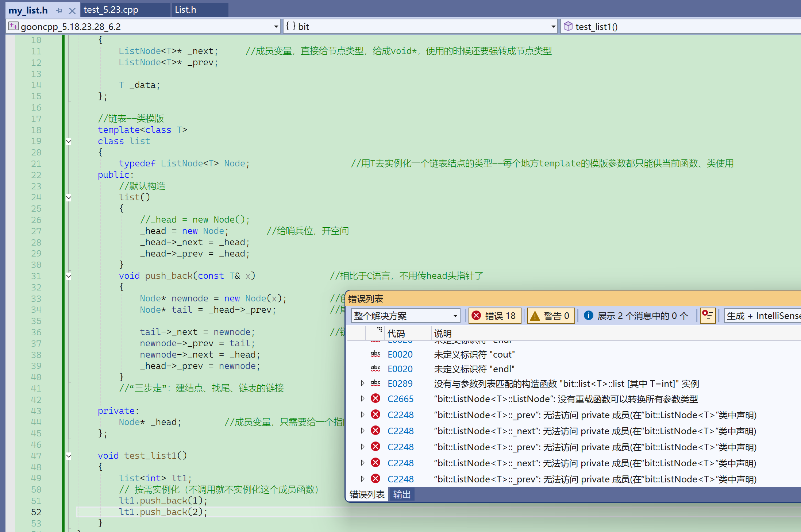
Task: Click the build-only error filter icon
Action: tap(707, 315)
